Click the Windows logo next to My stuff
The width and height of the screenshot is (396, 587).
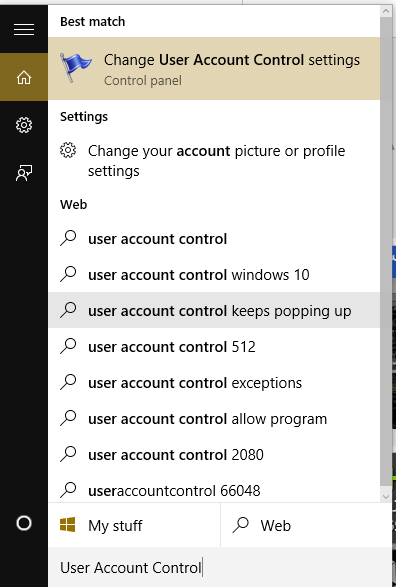pos(67,524)
